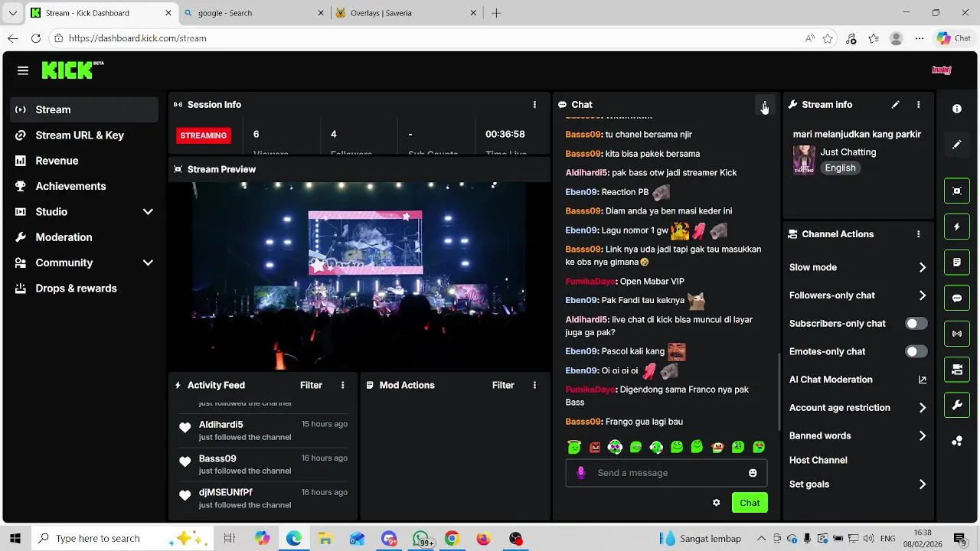This screenshot has width=980, height=551.
Task: Click the Windows Start button
Action: coord(15,538)
